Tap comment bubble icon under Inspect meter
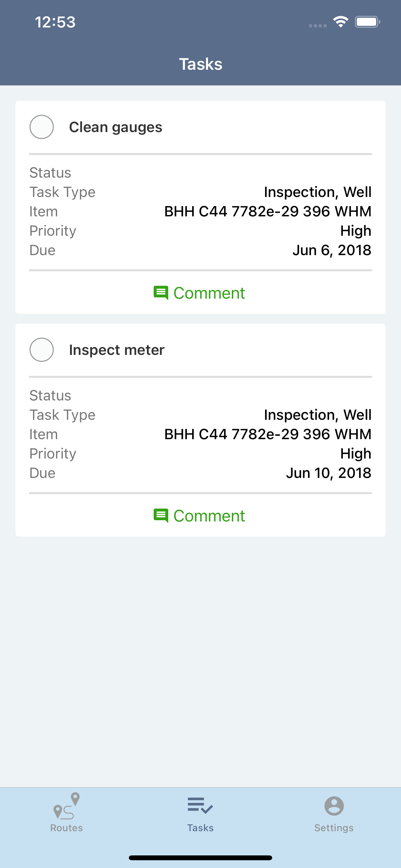 (161, 516)
